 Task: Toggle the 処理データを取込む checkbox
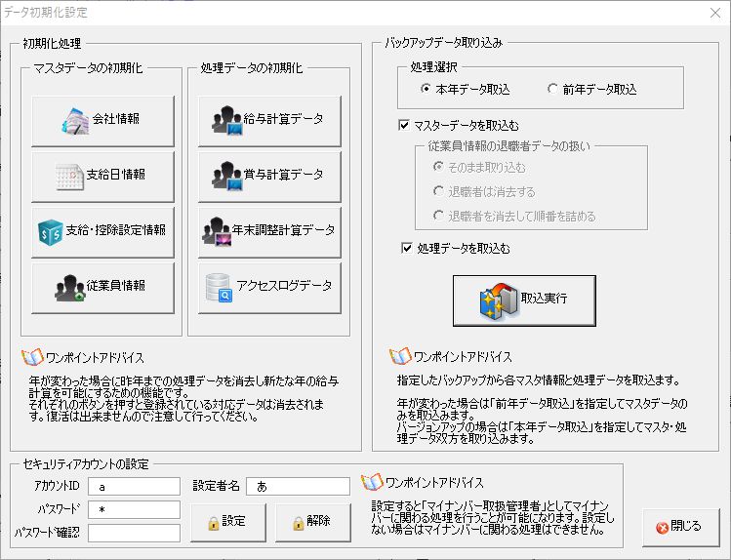coord(407,249)
